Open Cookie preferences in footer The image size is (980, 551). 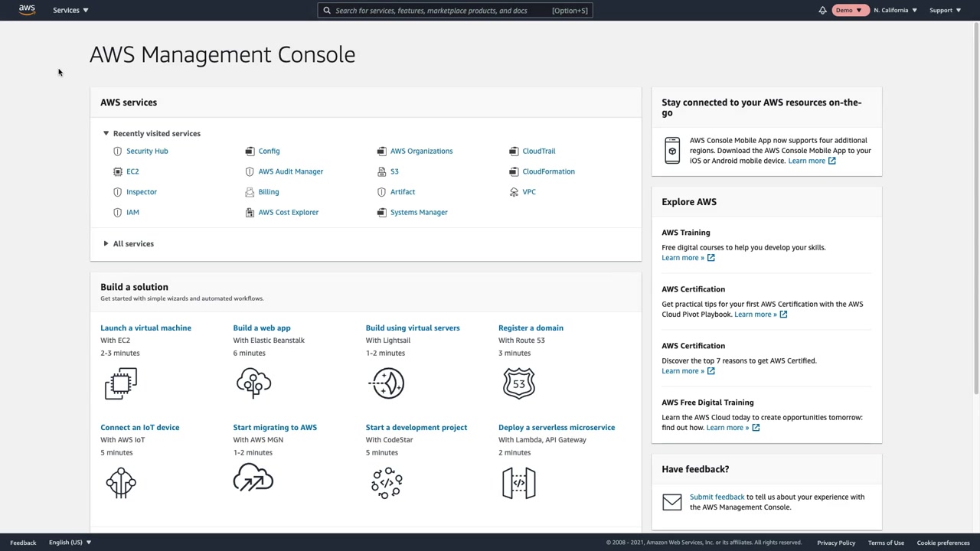(943, 543)
